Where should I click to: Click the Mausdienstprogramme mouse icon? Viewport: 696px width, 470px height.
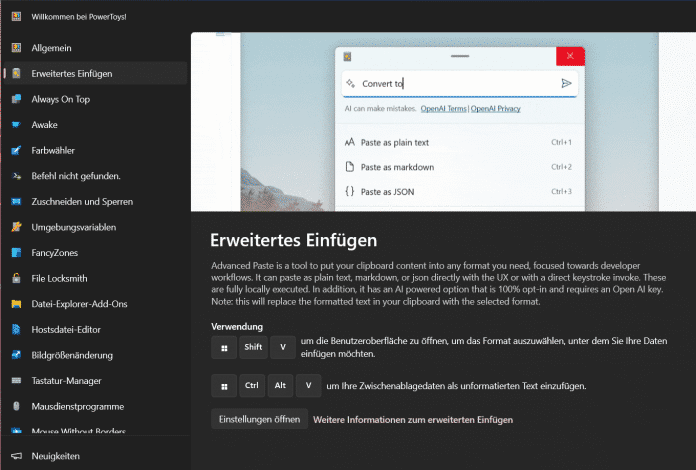tap(16, 406)
